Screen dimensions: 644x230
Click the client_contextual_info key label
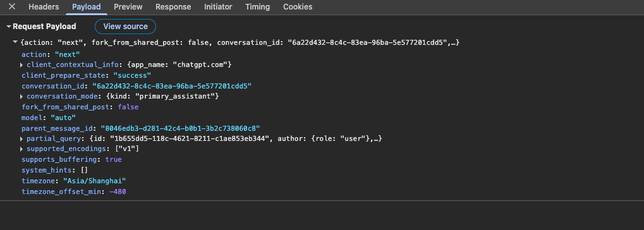pos(73,65)
